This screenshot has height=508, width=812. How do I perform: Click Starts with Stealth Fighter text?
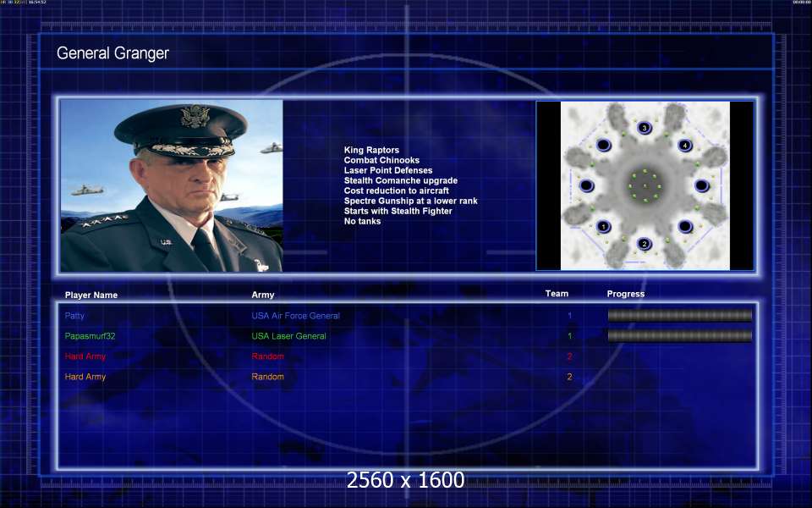click(x=398, y=211)
